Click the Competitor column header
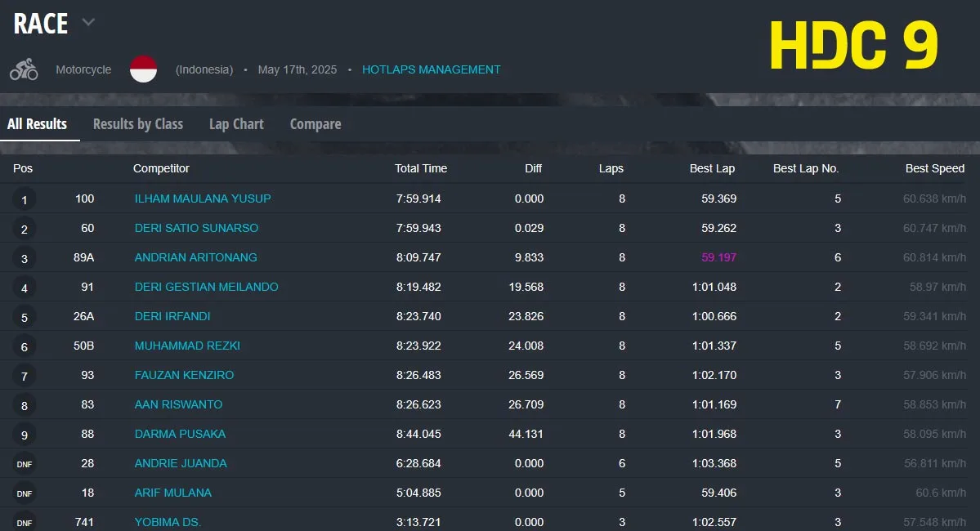The image size is (980, 531). (161, 168)
